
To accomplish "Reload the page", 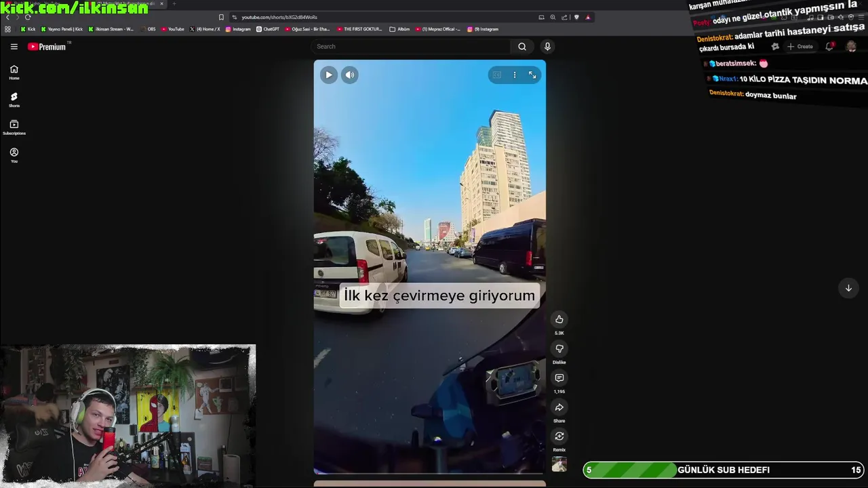I will (x=27, y=17).
